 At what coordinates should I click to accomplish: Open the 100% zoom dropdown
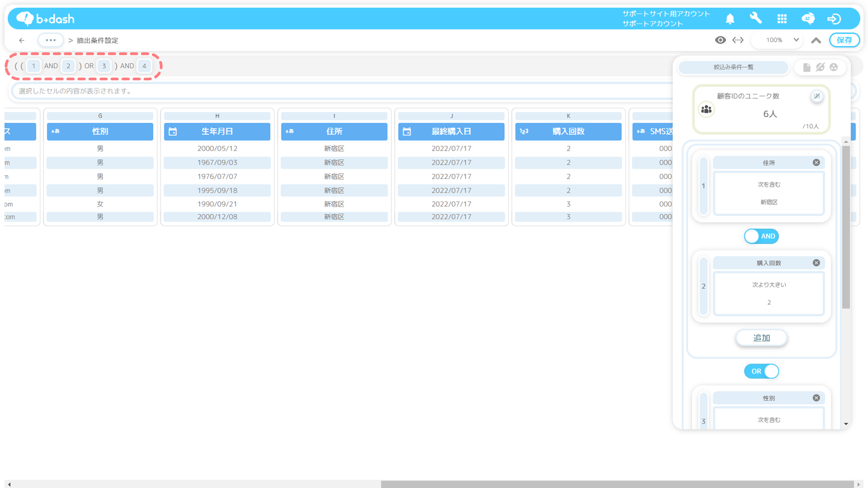click(x=778, y=40)
